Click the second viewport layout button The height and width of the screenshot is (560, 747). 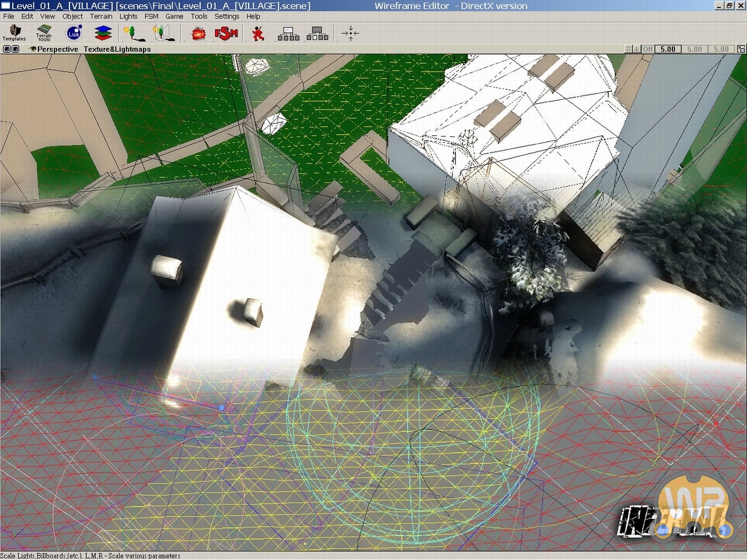tap(15, 49)
